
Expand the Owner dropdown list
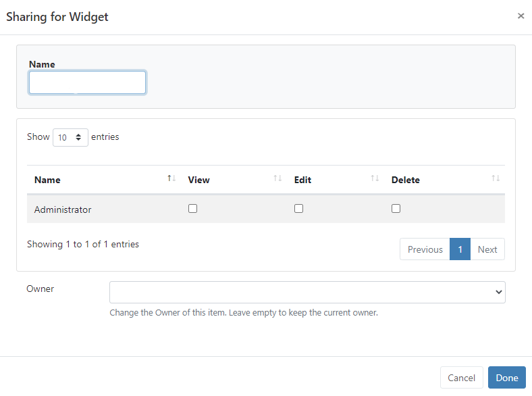tap(307, 292)
